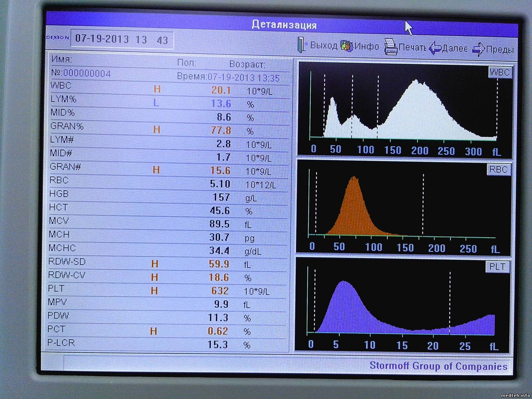Click the Имя name field
The height and width of the screenshot is (399, 532).
pos(62,59)
